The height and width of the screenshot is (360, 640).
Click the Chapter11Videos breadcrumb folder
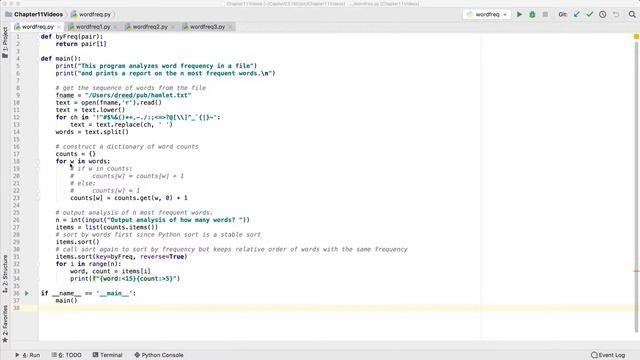tap(34, 14)
